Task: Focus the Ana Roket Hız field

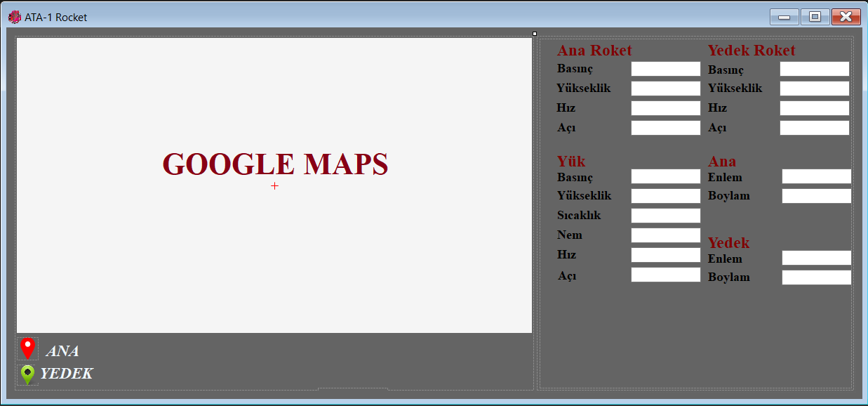Action: click(x=666, y=108)
